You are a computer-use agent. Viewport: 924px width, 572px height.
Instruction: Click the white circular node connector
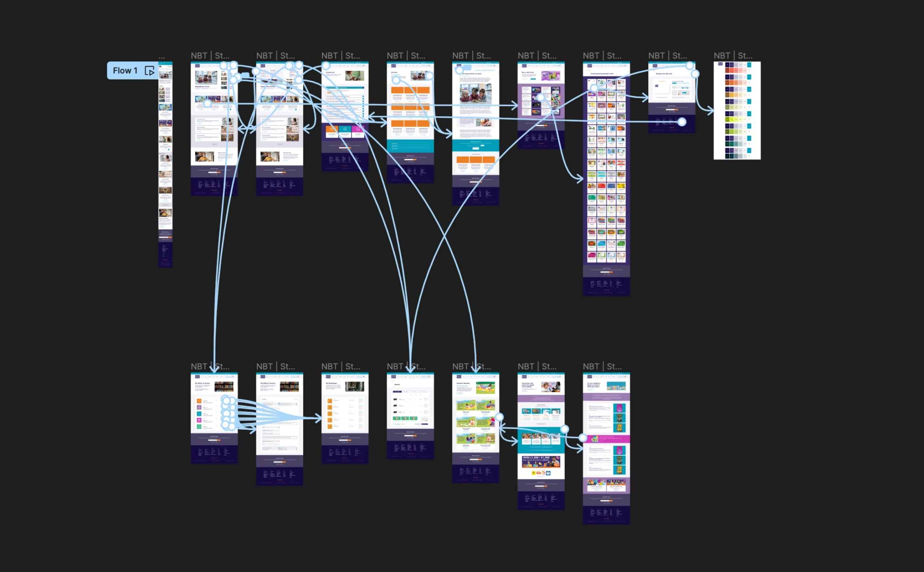[683, 122]
